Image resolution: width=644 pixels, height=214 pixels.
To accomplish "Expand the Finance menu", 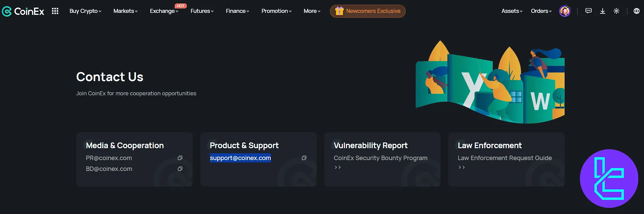I will pos(237,11).
